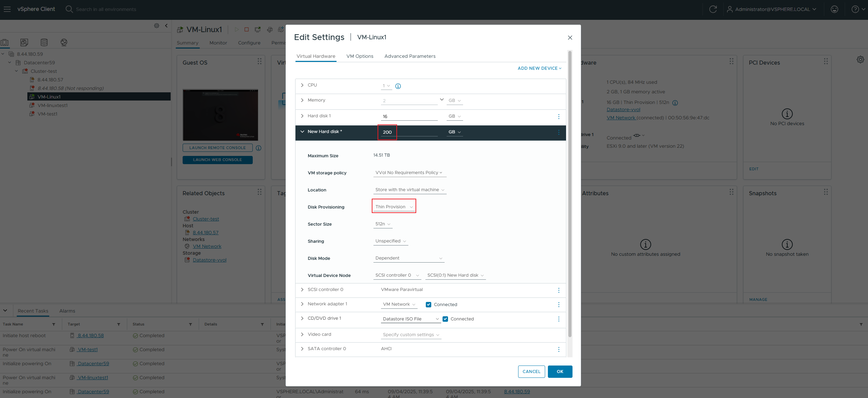Open the Configure tab
This screenshot has height=398, width=868.
tap(249, 43)
